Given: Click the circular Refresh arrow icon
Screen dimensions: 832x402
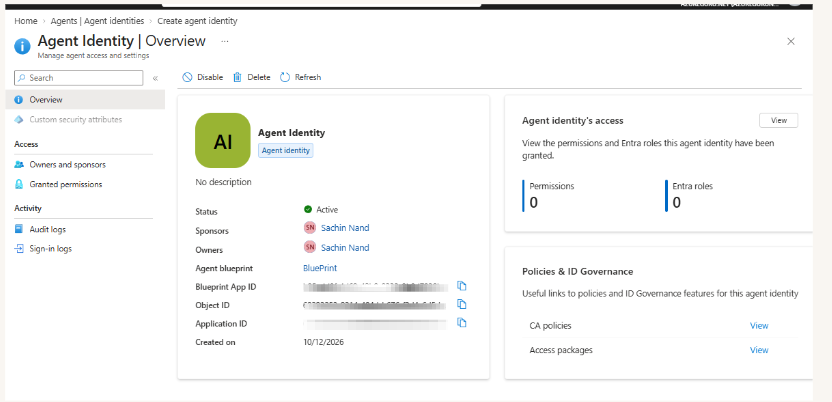Looking at the screenshot, I should pos(285,77).
